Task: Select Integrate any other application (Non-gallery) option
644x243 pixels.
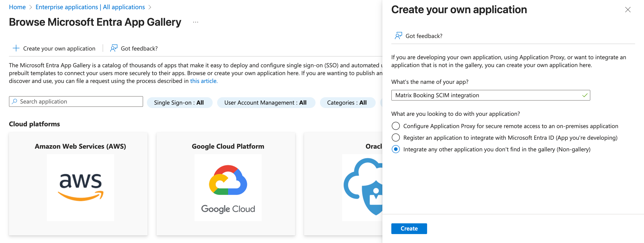Action: [x=396, y=149]
